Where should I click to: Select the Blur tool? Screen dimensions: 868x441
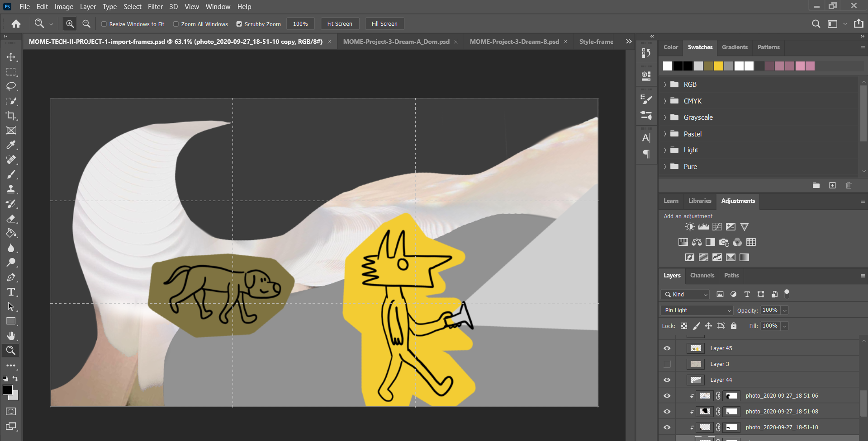[x=11, y=248]
